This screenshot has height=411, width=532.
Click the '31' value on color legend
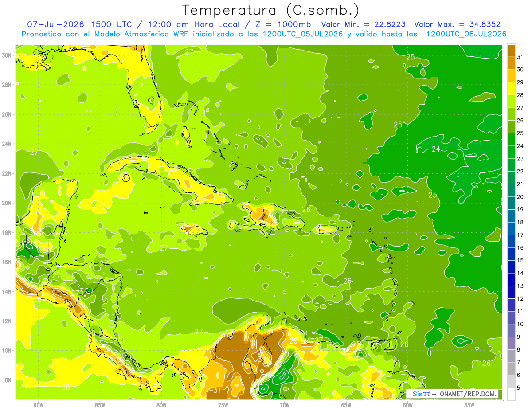(520, 57)
